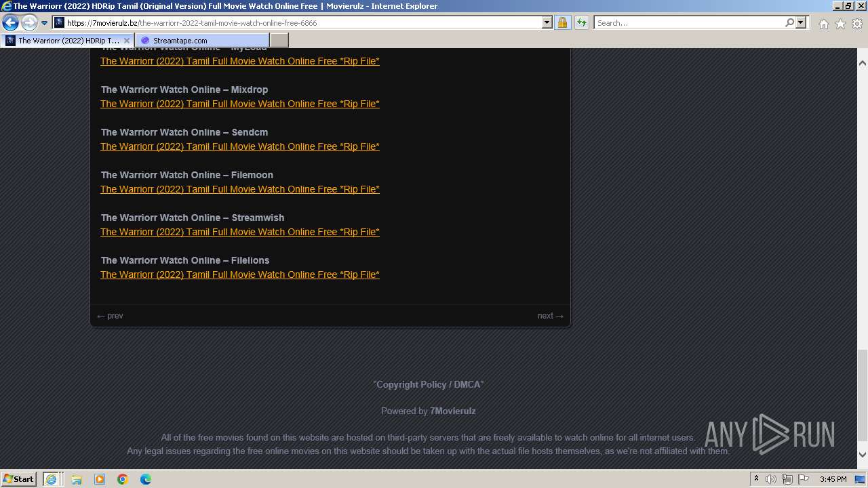Image resolution: width=868 pixels, height=488 pixels.
Task: Click the Show desktop button
Action: pyautogui.click(x=860, y=479)
